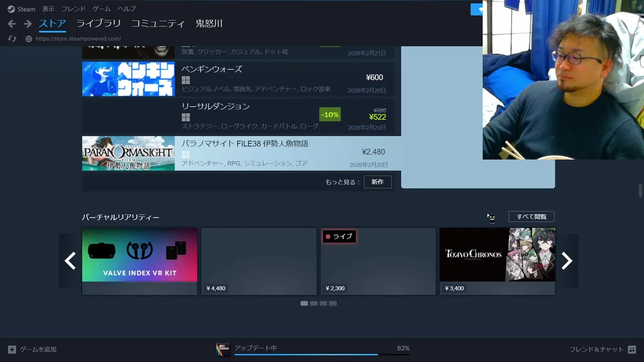Select the second carousel page dot
Image resolution: width=644 pixels, height=362 pixels.
click(x=314, y=303)
